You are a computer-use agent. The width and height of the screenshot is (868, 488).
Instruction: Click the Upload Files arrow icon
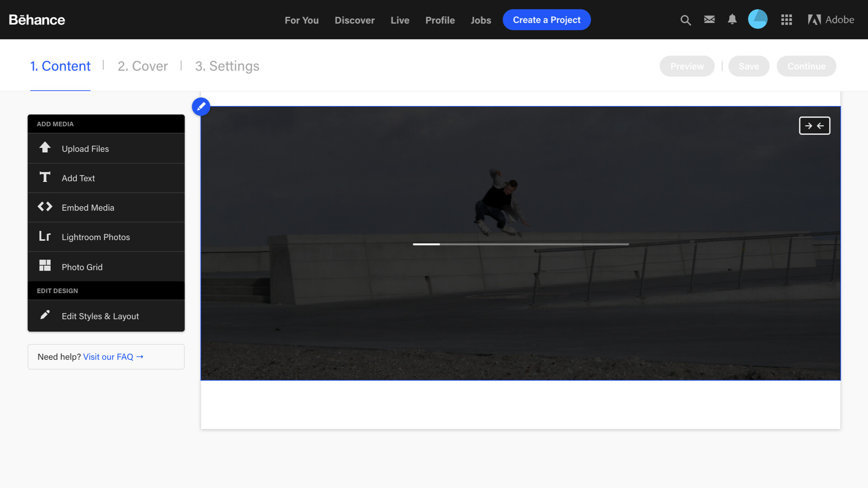point(45,148)
